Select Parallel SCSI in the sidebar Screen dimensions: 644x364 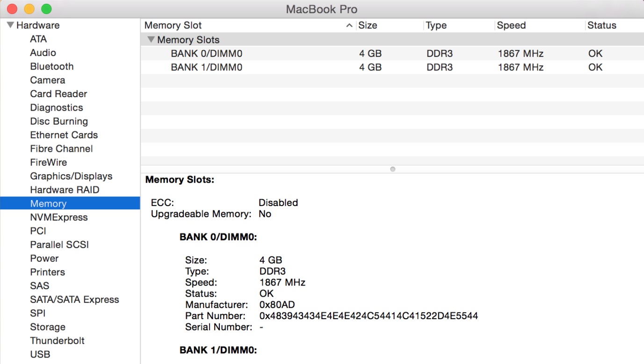(59, 244)
